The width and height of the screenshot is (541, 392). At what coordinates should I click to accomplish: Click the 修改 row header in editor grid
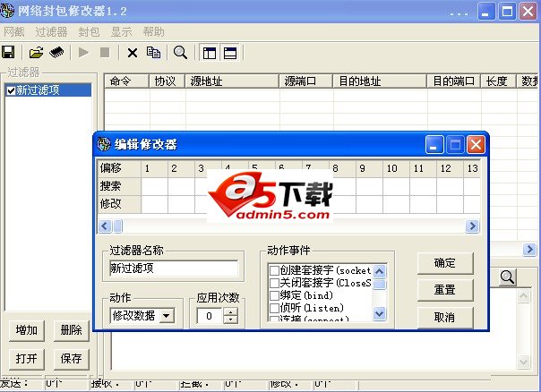coord(119,204)
